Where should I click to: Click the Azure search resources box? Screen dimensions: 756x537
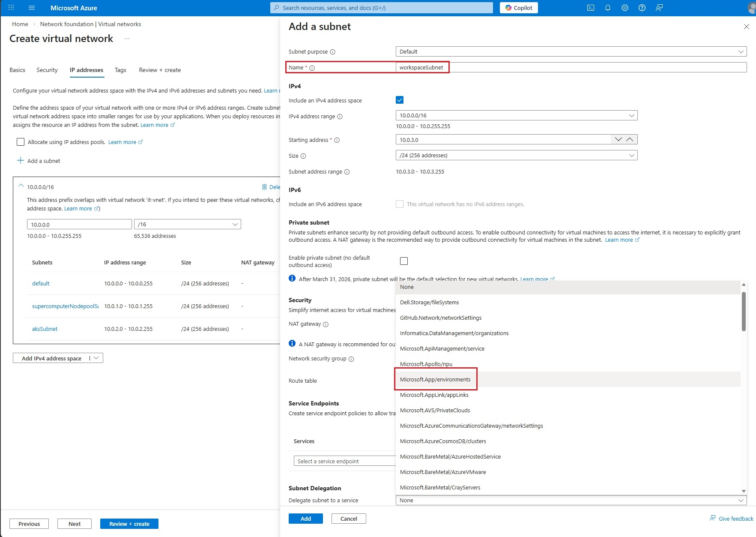point(382,8)
